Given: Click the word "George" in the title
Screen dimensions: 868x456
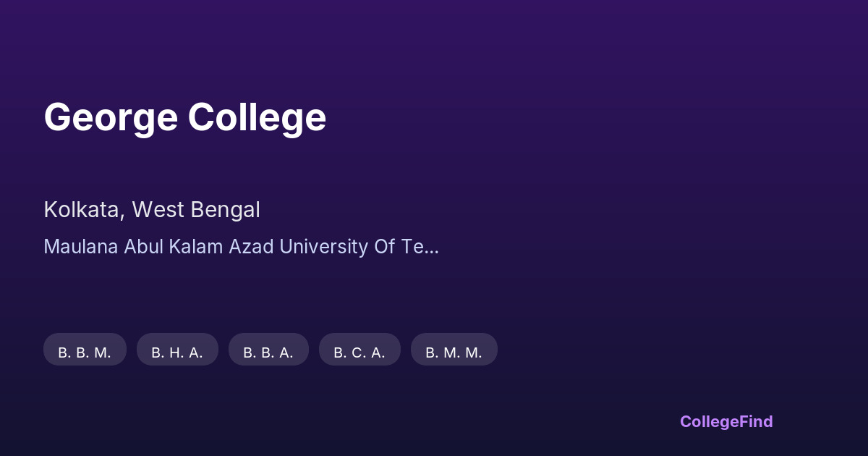Looking at the screenshot, I should point(110,117).
